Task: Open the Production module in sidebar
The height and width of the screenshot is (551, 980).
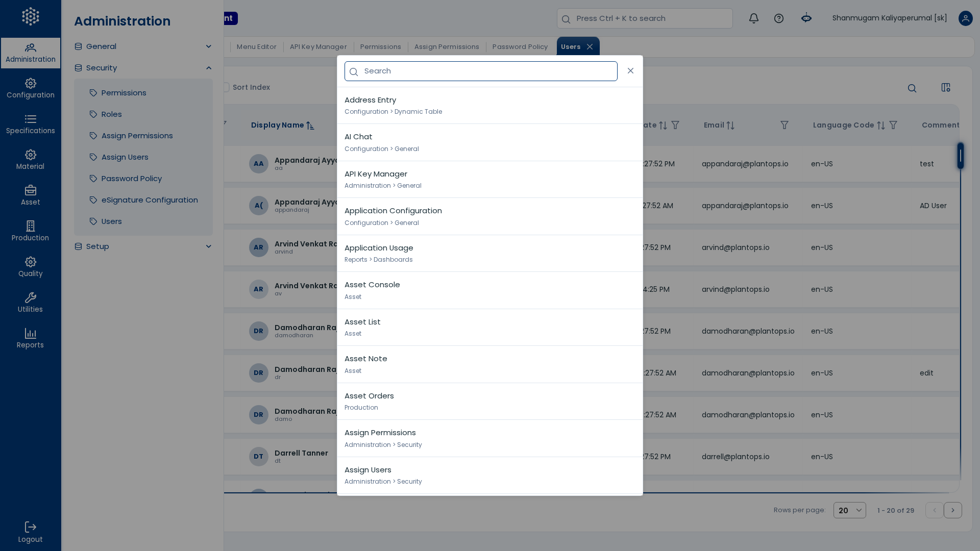Action: click(31, 232)
